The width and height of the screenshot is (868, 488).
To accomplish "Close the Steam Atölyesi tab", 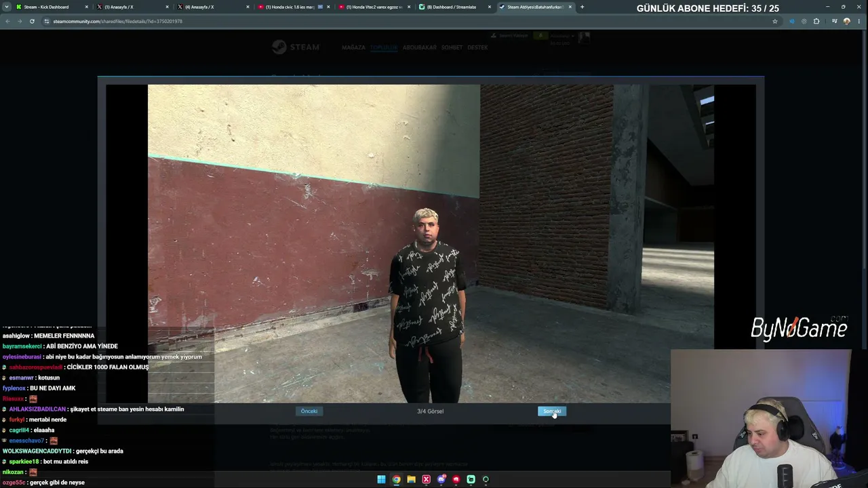I will tap(570, 7).
